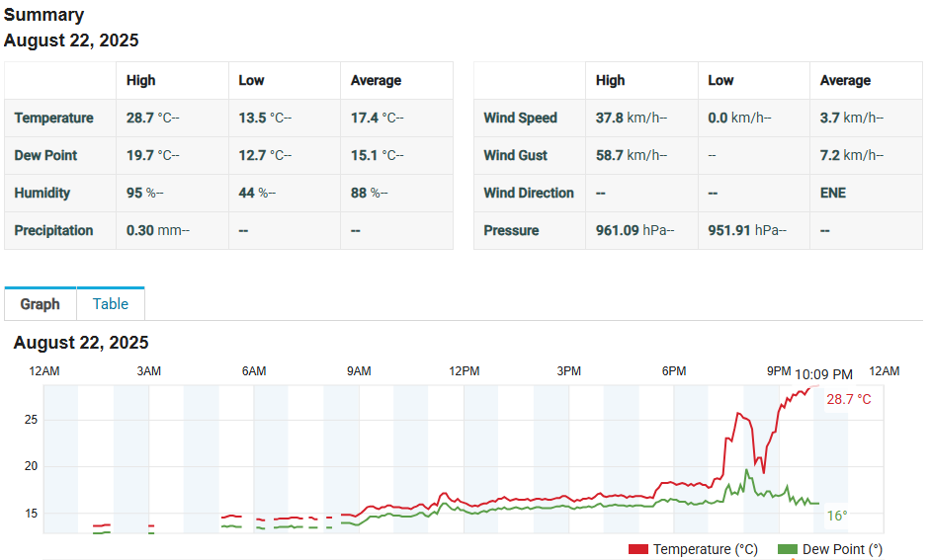Click the Humidity row label
Image resolution: width=930 pixels, height=560 pixels.
click(x=42, y=193)
